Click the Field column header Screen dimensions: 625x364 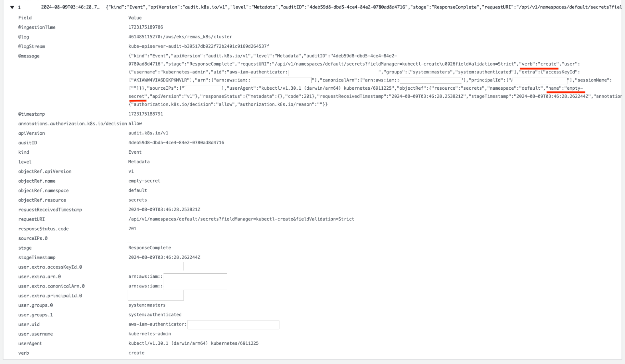coord(25,18)
